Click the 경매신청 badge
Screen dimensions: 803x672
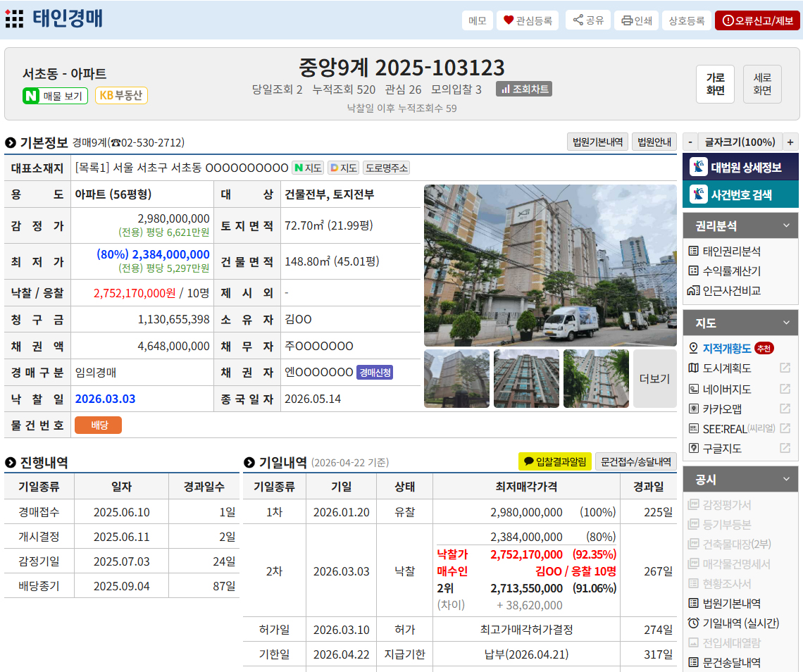375,373
